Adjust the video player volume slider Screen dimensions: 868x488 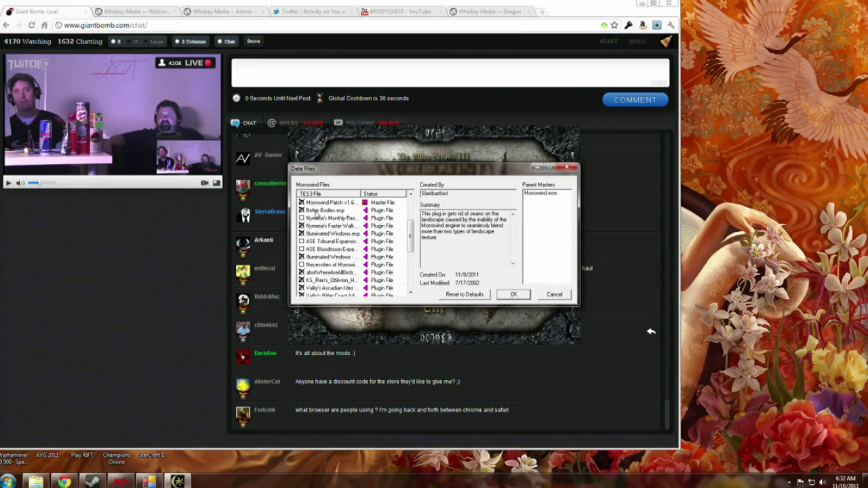click(42, 183)
